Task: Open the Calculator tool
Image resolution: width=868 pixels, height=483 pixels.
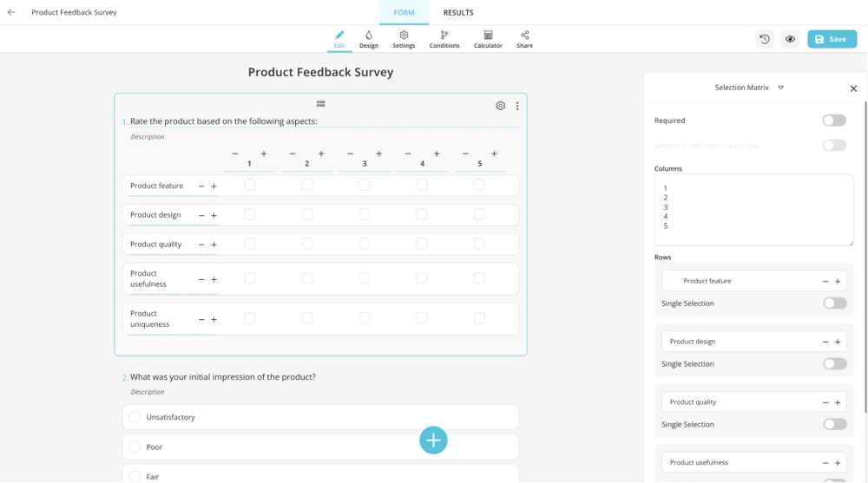Action: [x=488, y=39]
